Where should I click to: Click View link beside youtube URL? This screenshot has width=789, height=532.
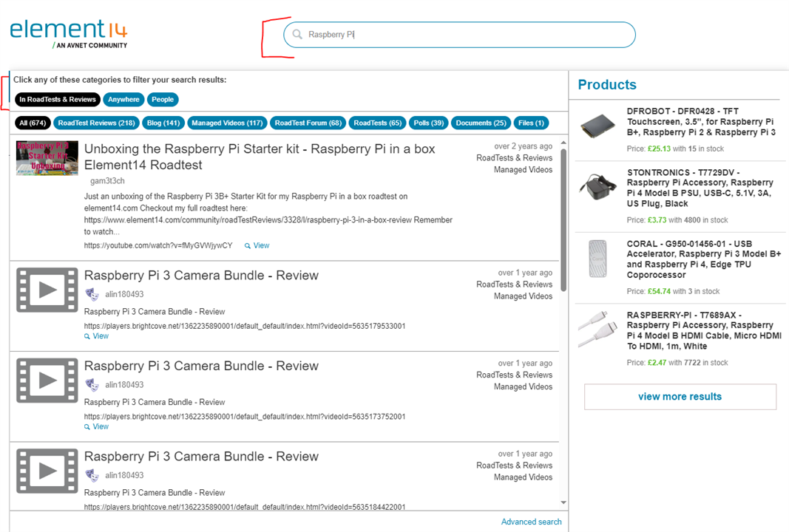(261, 245)
